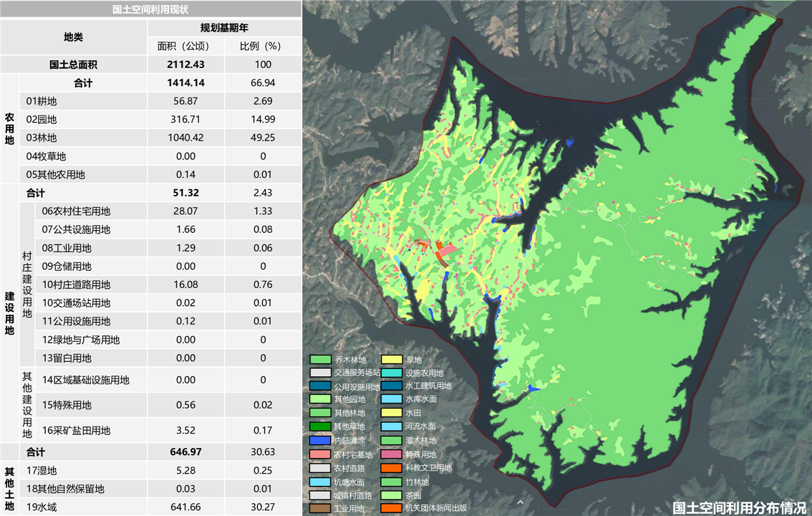812x516 pixels.
Task: Click the road area value 16.08
Action: tap(185, 285)
